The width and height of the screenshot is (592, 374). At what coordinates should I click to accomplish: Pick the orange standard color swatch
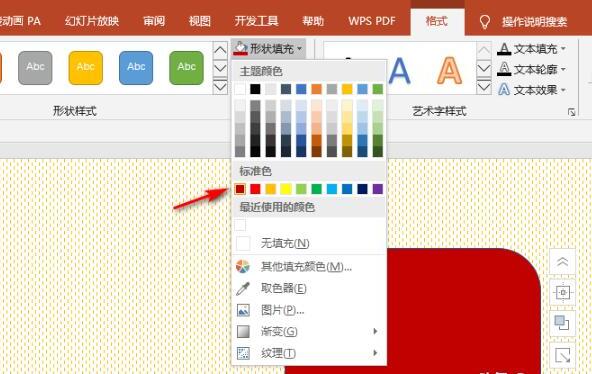click(x=271, y=189)
